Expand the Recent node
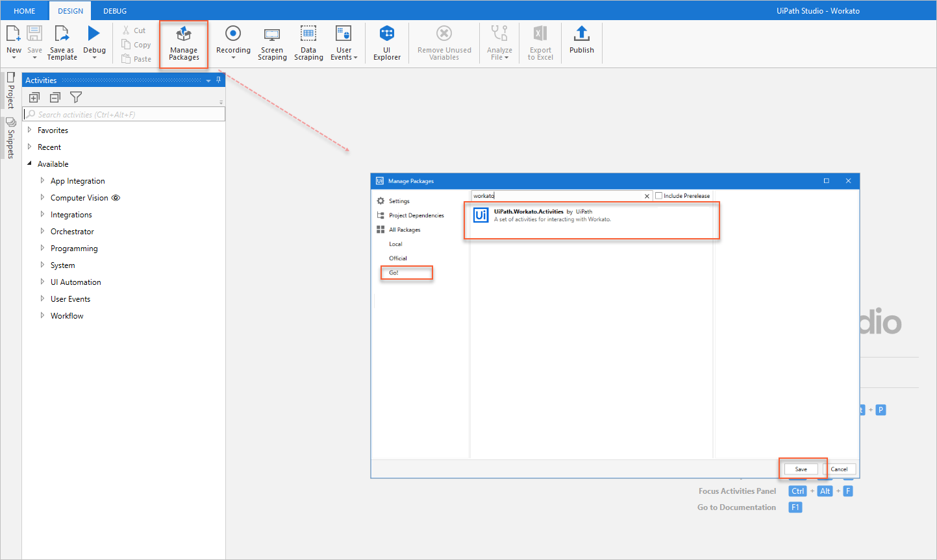937x560 pixels. tap(29, 147)
